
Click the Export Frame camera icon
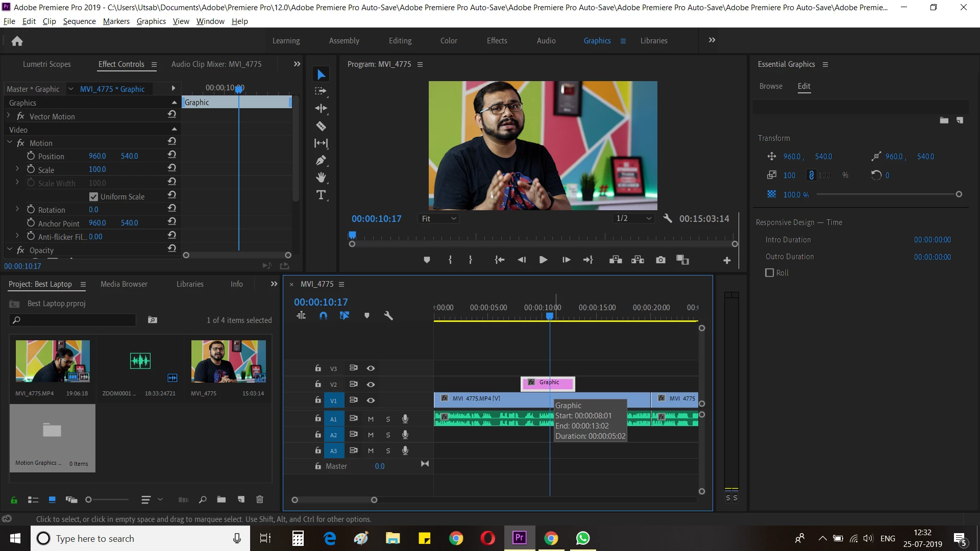[660, 260]
